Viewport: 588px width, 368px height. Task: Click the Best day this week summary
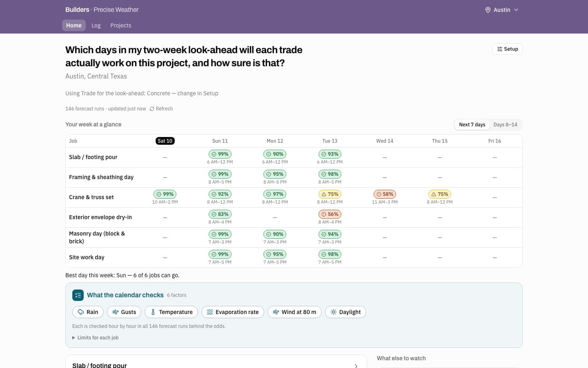122,275
